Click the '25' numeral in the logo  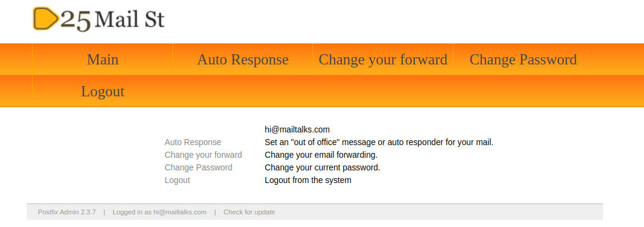tap(75, 20)
